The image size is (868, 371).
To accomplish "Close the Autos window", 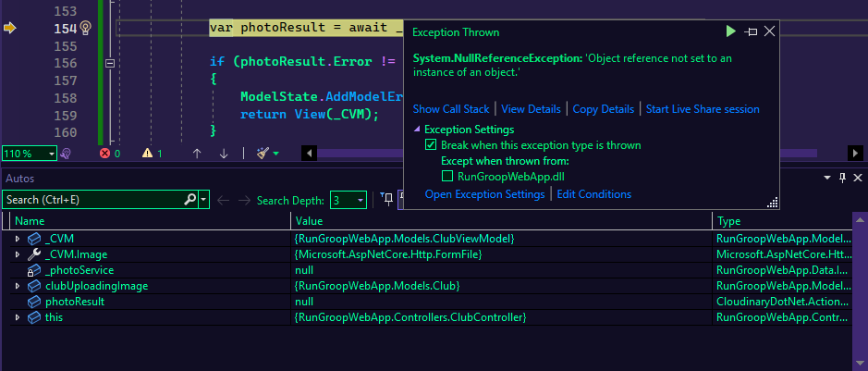I will (858, 178).
